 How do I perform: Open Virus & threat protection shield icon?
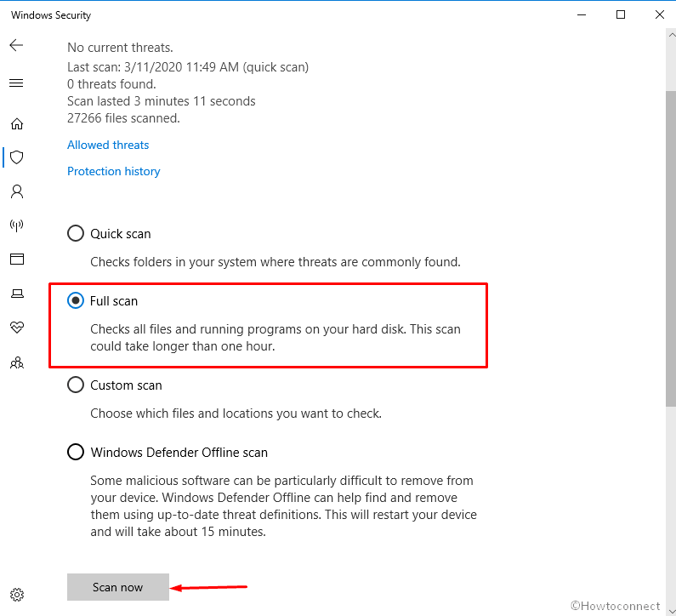coord(17,157)
